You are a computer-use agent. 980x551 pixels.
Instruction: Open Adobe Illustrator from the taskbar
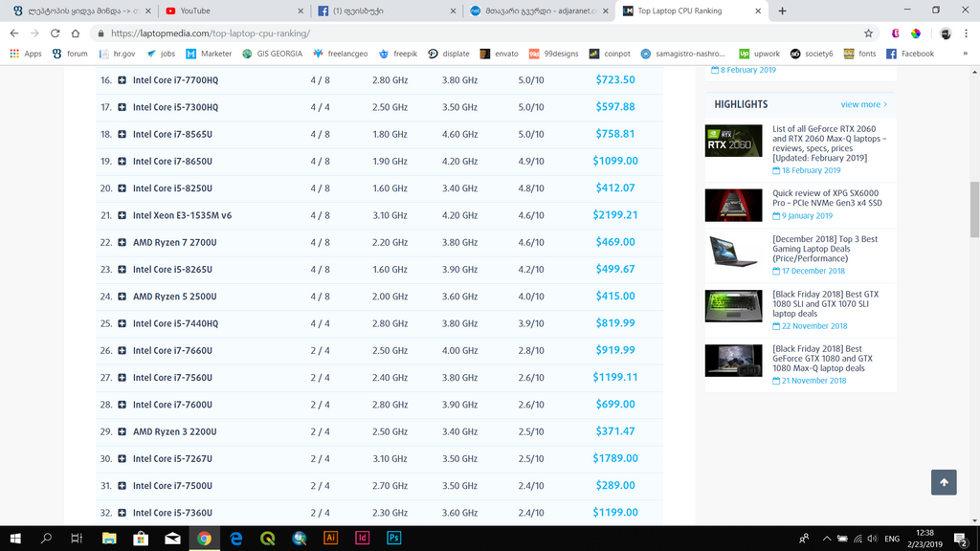click(330, 538)
